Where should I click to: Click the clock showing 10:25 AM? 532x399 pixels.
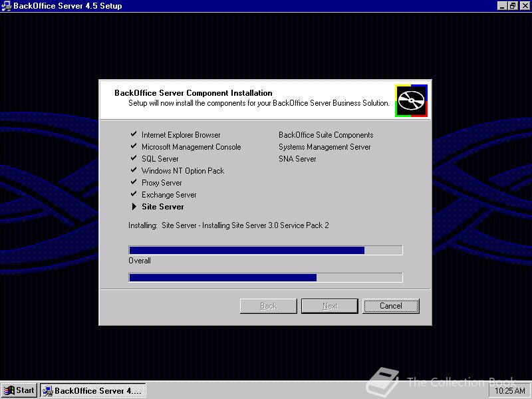[510, 391]
